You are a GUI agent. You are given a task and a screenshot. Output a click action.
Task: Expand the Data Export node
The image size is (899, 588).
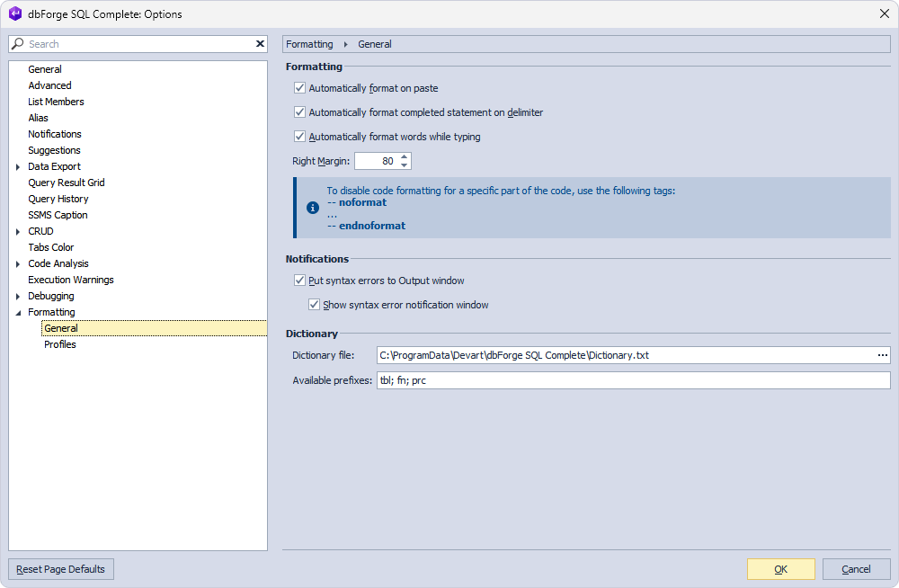tap(18, 167)
